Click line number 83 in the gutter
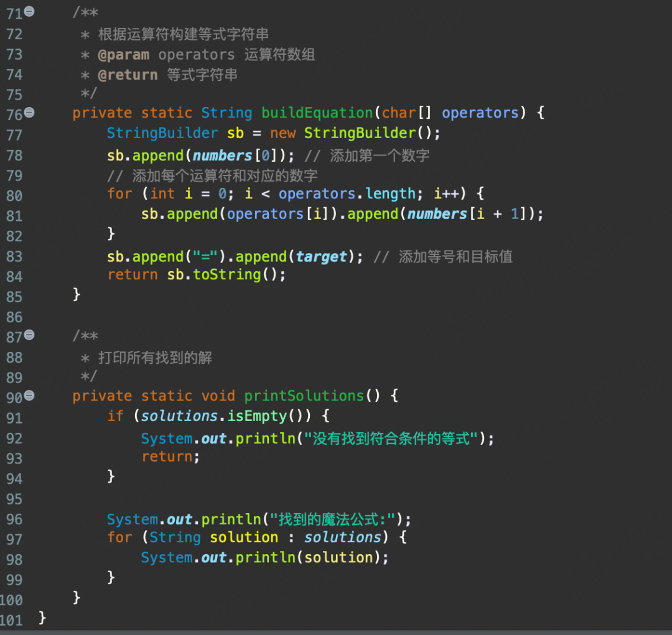 click(x=14, y=257)
